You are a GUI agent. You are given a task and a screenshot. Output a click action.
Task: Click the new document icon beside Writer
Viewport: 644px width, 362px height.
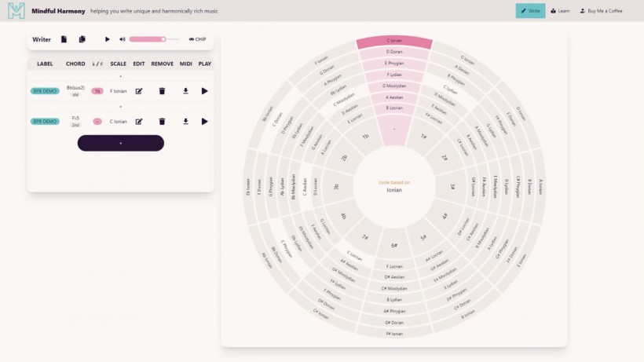64,39
